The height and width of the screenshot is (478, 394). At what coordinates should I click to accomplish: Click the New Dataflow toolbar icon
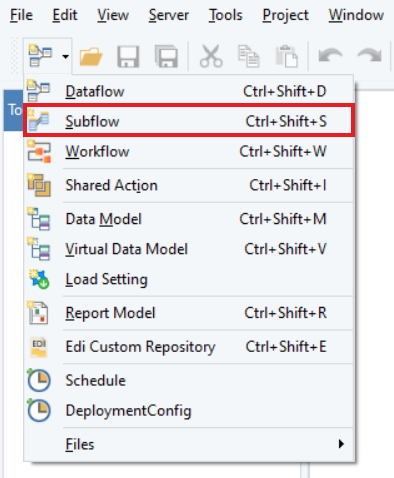[x=40, y=56]
